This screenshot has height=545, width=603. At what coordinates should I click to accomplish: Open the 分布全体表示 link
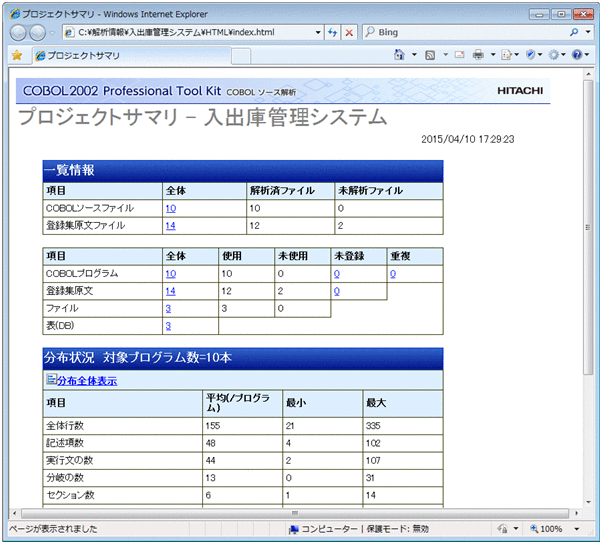87,381
